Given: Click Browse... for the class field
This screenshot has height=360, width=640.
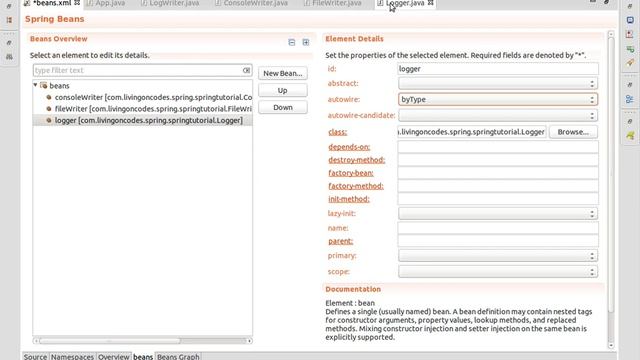Looking at the screenshot, I should click(573, 132).
